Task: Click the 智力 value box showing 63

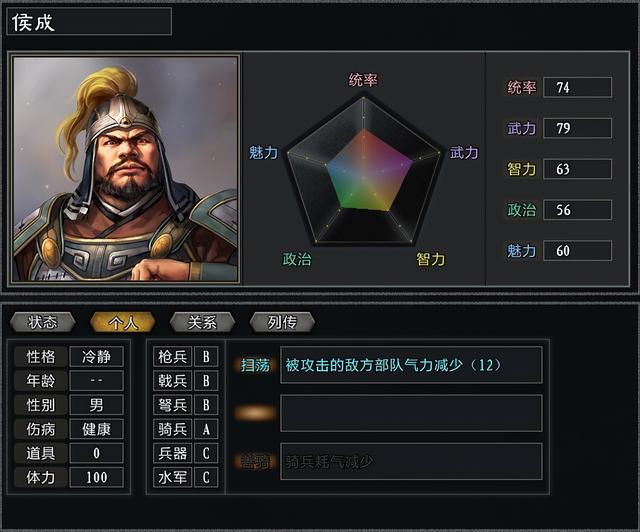Action: point(577,169)
